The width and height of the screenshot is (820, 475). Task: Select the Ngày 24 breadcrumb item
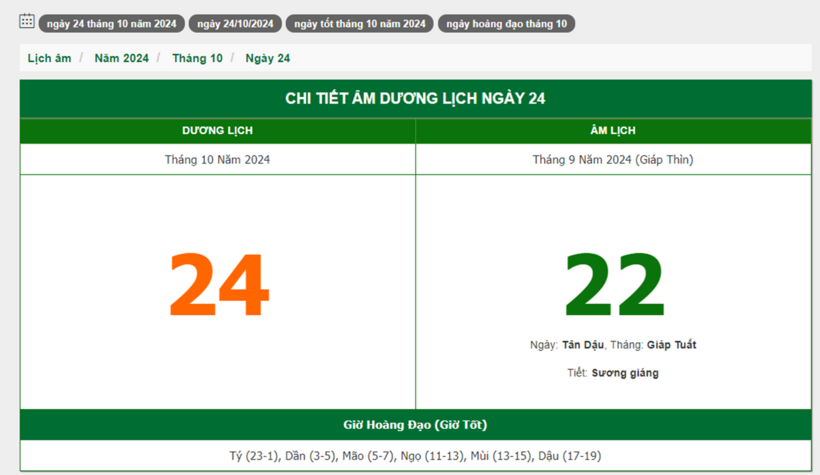(267, 58)
